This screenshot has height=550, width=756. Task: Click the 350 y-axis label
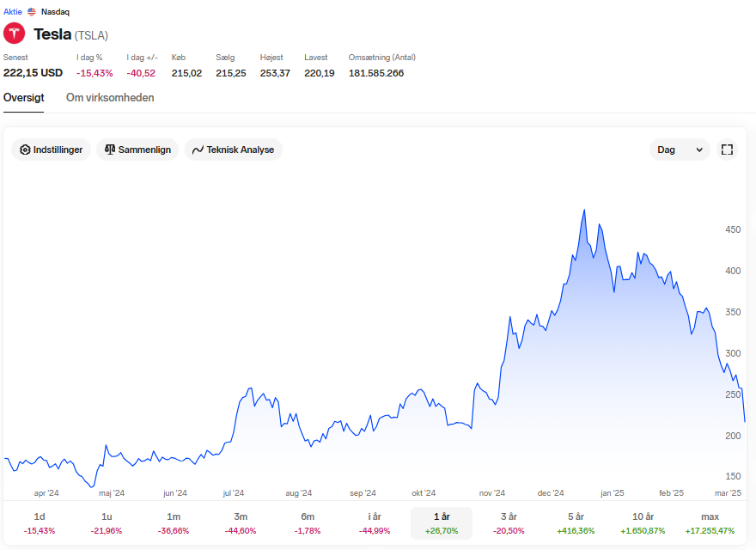click(733, 312)
